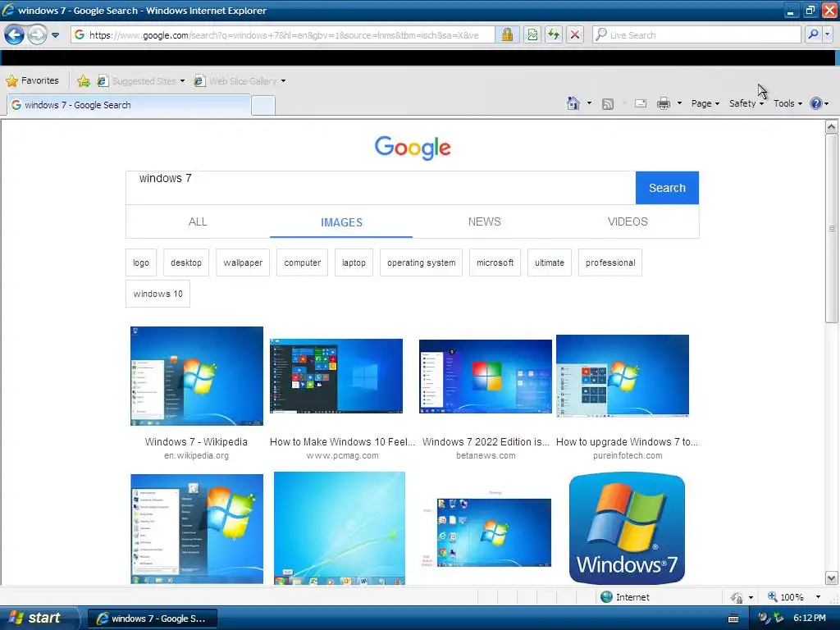
Task: Click the operating system filter chip
Action: (421, 262)
